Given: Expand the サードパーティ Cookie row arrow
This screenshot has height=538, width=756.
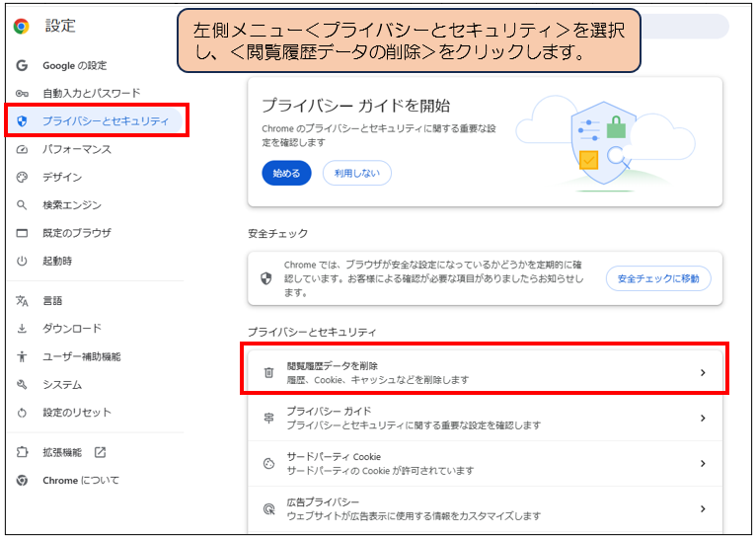Looking at the screenshot, I should [703, 463].
